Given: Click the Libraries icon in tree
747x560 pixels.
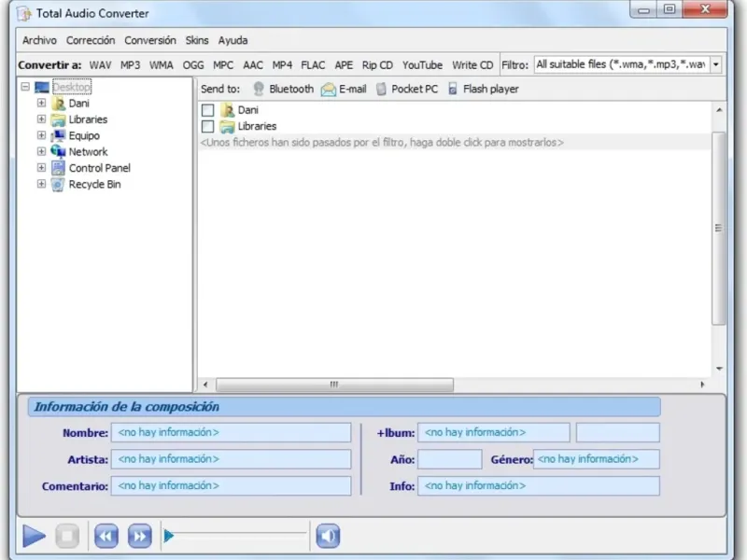Looking at the screenshot, I should coord(58,119).
